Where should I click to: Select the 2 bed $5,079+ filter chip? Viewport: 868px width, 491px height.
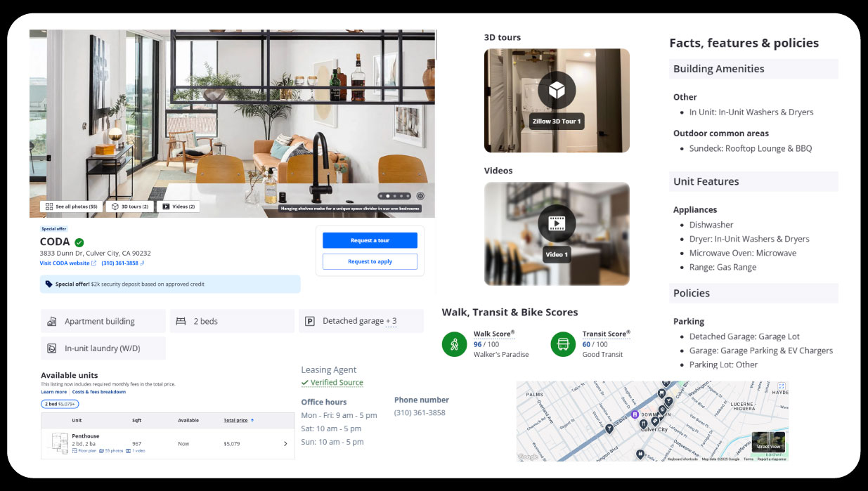(60, 404)
